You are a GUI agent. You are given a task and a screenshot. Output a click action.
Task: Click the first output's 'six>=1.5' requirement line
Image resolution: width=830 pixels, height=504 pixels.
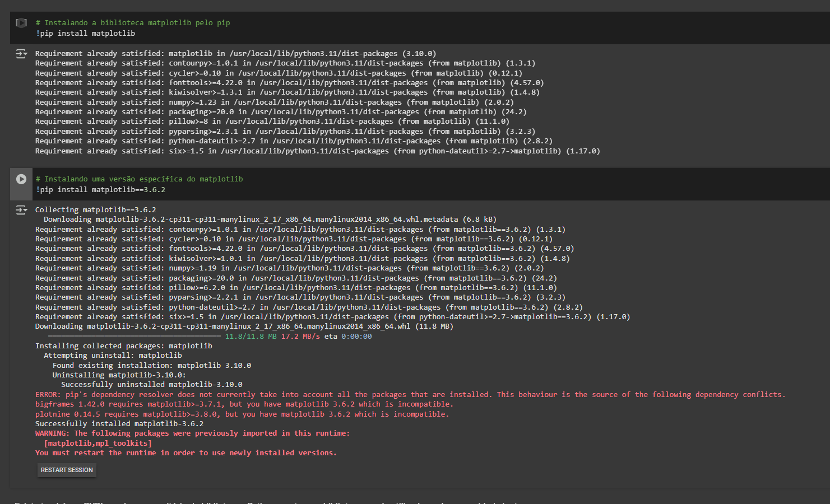318,151
